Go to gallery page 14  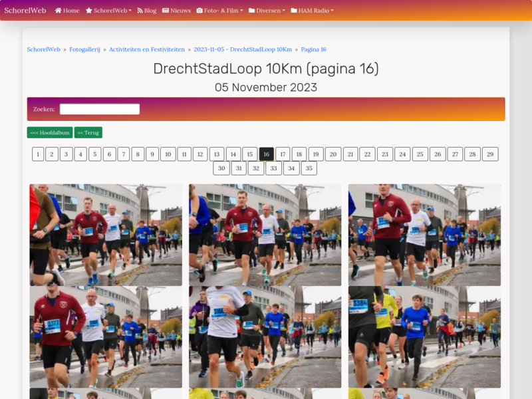(233, 154)
